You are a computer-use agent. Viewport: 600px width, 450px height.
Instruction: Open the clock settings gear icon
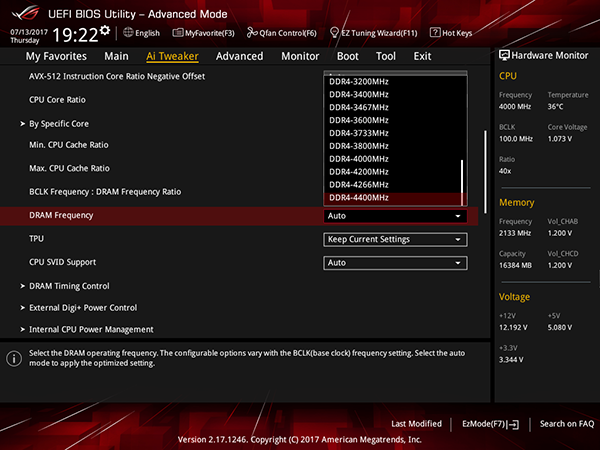105,30
